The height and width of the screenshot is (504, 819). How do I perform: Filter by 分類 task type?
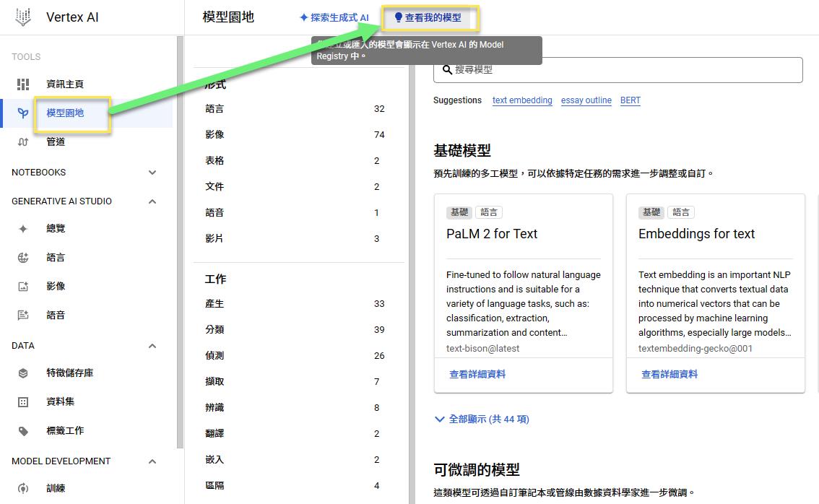click(214, 330)
